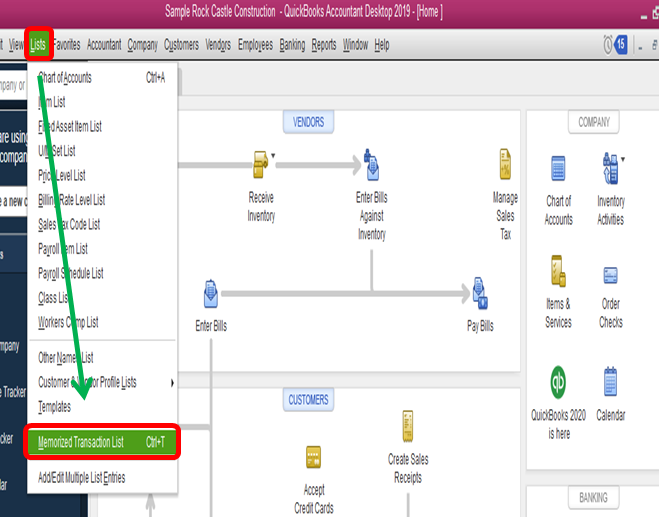
Task: Open the Customers menu
Action: 181,45
